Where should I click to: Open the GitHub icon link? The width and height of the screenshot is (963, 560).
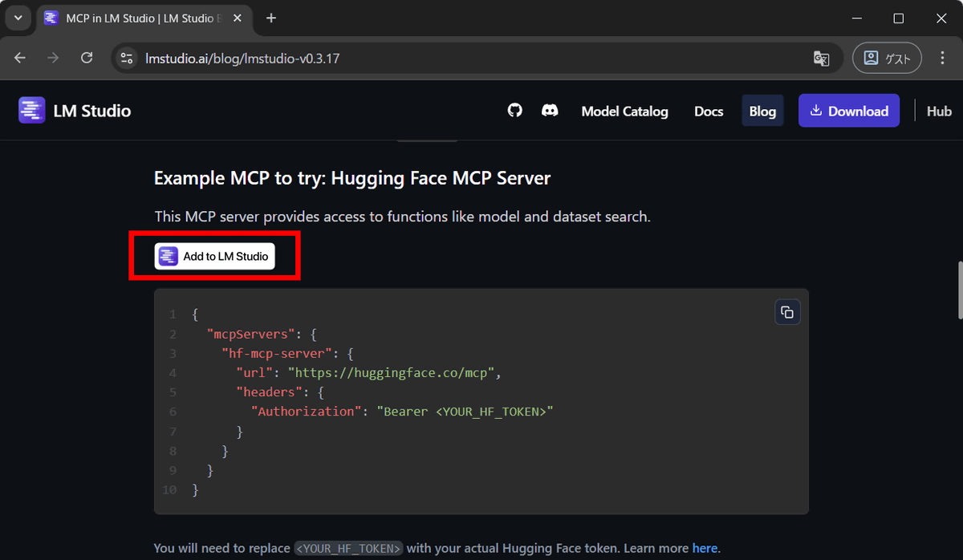(515, 111)
